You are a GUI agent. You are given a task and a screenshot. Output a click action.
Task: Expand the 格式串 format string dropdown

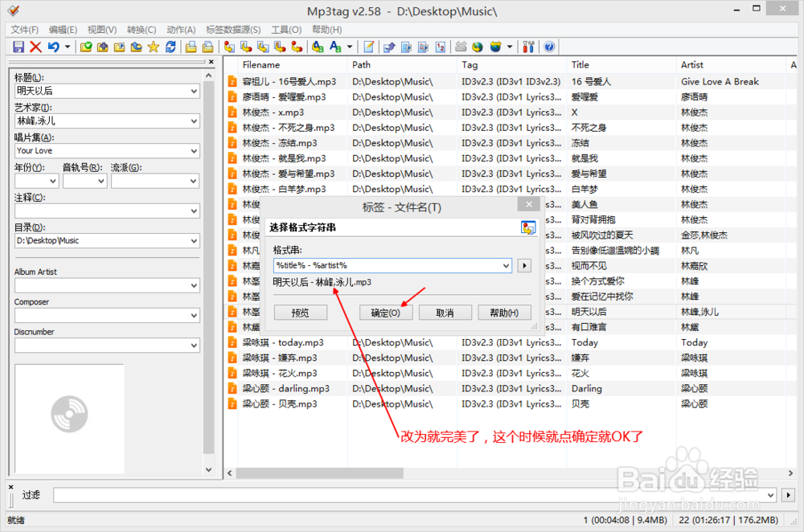point(506,265)
